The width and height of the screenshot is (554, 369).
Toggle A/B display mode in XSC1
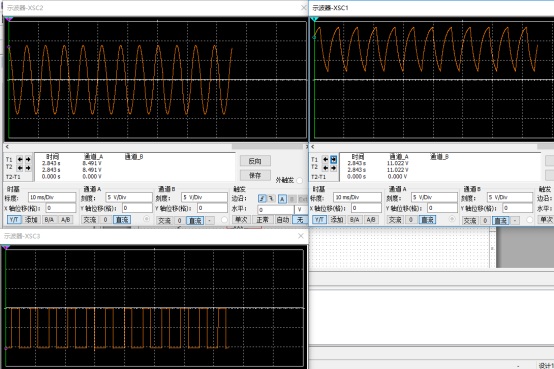tap(371, 219)
